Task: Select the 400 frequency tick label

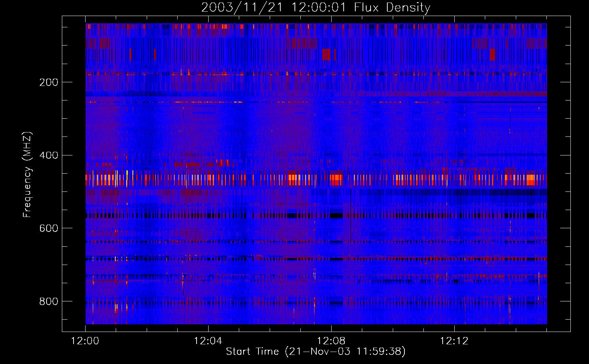Action: coord(49,155)
